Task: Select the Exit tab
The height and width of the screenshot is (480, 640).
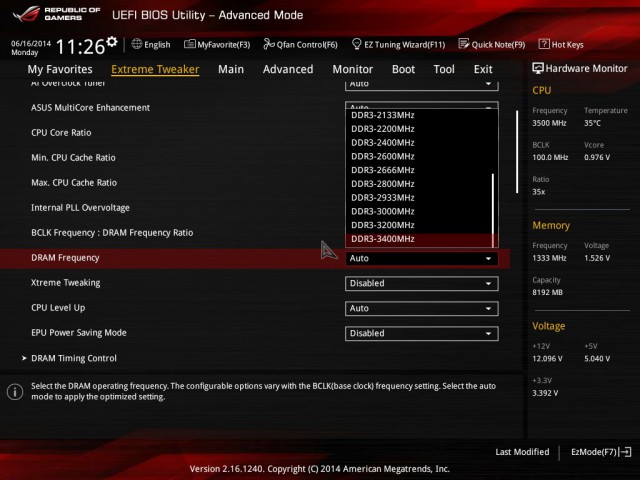Action: click(x=483, y=69)
